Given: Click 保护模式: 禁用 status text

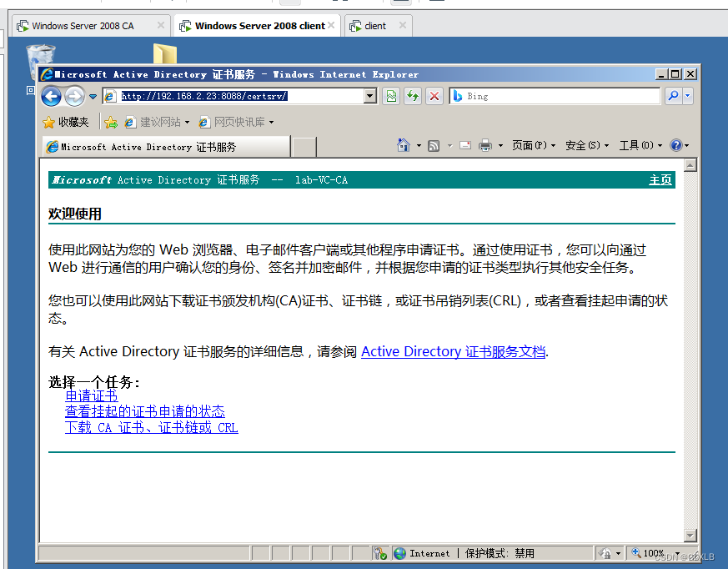Looking at the screenshot, I should (500, 553).
